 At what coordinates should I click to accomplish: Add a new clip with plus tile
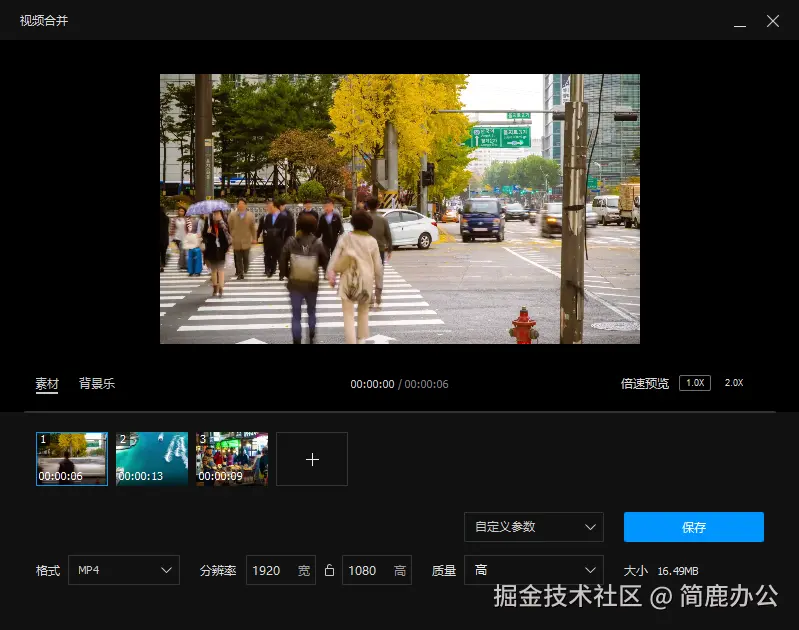coord(312,459)
